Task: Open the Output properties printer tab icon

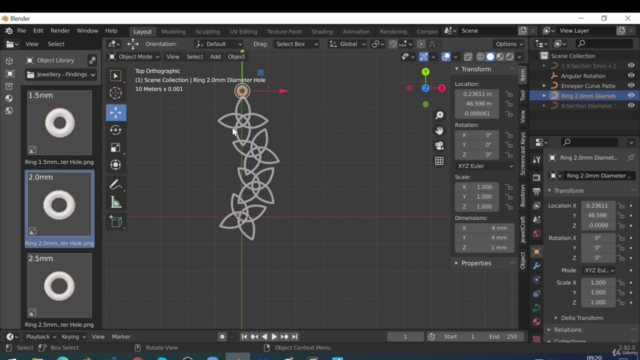Action: (537, 191)
